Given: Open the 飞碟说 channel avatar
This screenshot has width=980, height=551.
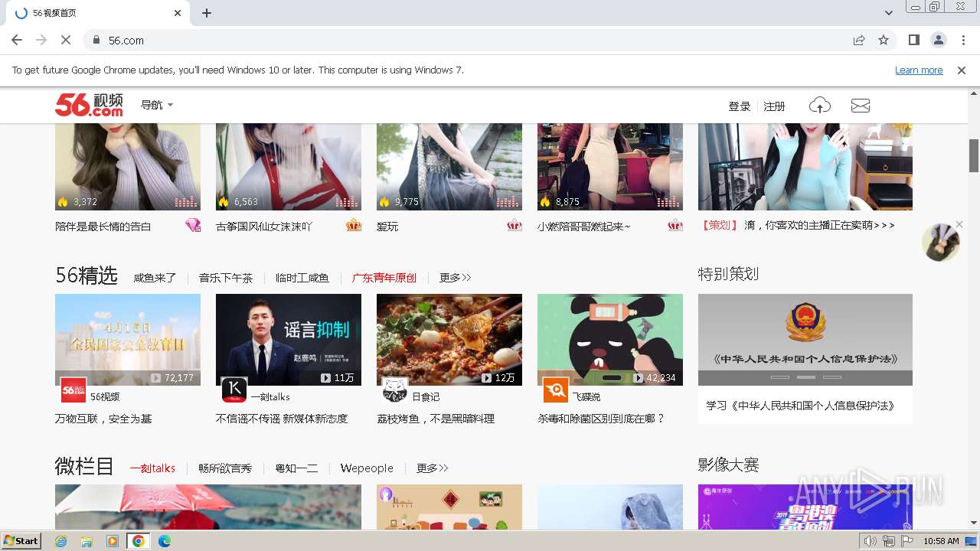Looking at the screenshot, I should 556,390.
